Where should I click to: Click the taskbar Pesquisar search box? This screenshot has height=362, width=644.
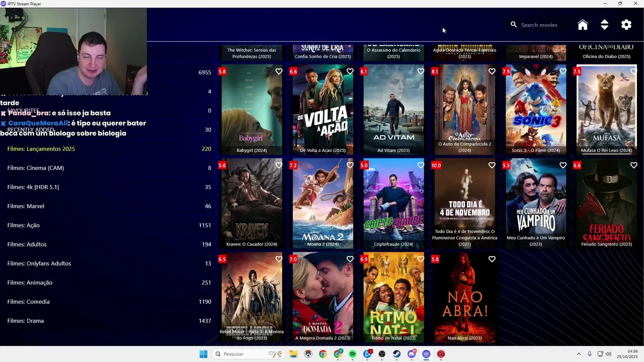(x=248, y=354)
